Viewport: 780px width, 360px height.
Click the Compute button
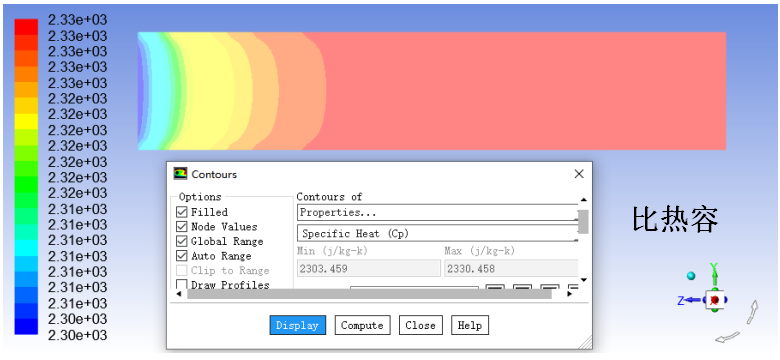tap(362, 325)
